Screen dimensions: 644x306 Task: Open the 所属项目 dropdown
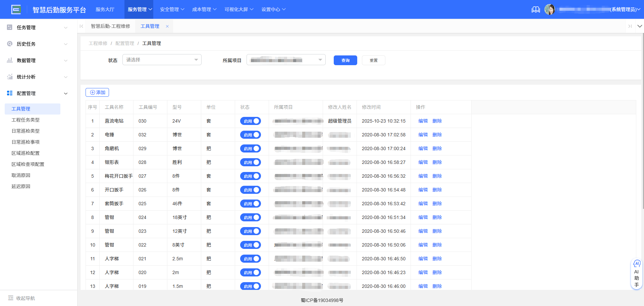[x=285, y=59]
